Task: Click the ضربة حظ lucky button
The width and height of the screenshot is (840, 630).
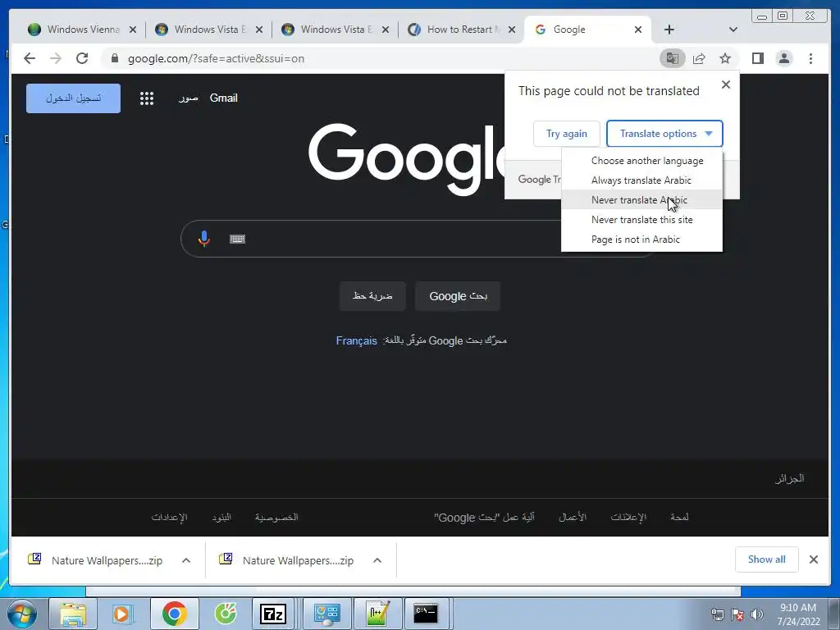Action: pos(372,296)
